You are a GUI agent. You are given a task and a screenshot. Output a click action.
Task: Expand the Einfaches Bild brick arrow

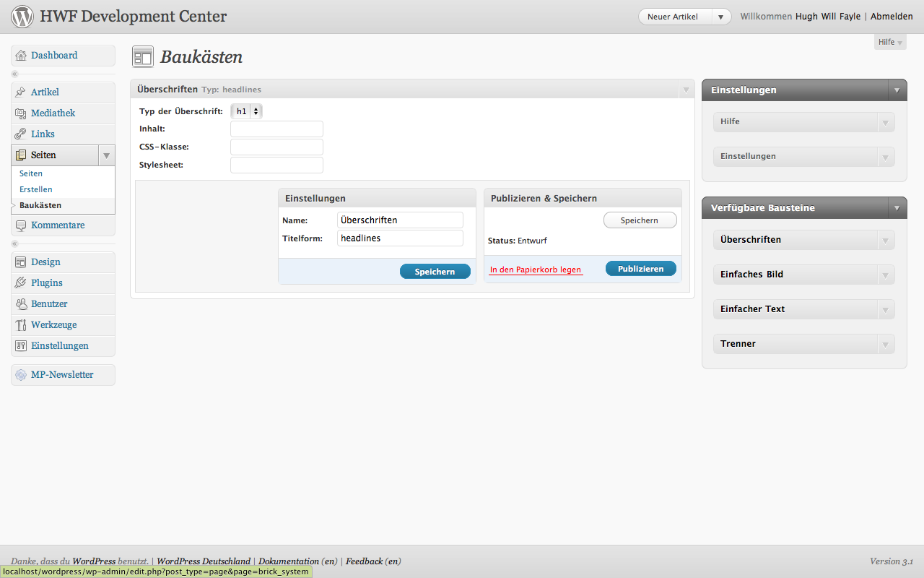(x=886, y=275)
